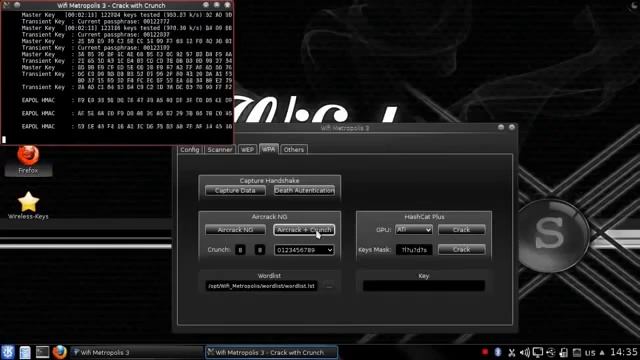Viewport: 640px width, 360px height.
Task: Click the first Crunch length field
Action: coord(240,250)
